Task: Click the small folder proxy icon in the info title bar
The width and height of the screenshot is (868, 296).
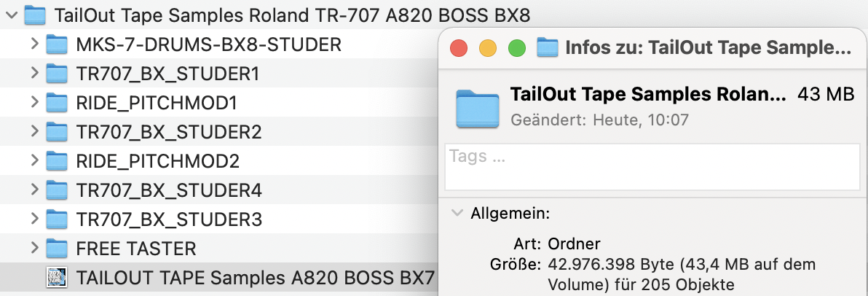Action: point(547,48)
